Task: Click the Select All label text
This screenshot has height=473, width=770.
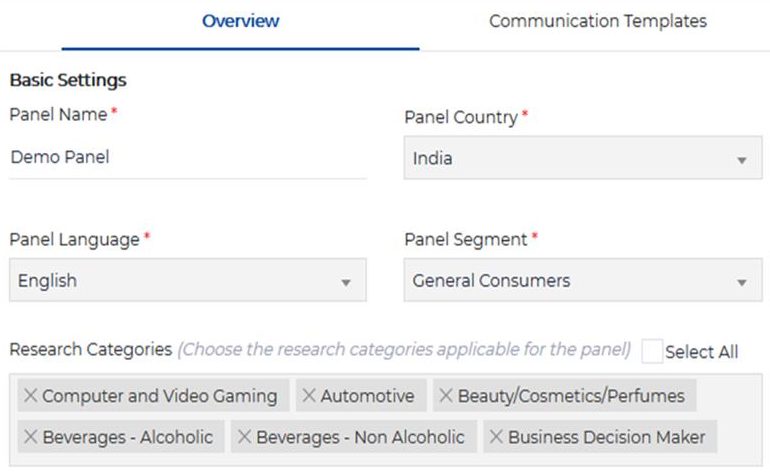Action: [x=701, y=352]
